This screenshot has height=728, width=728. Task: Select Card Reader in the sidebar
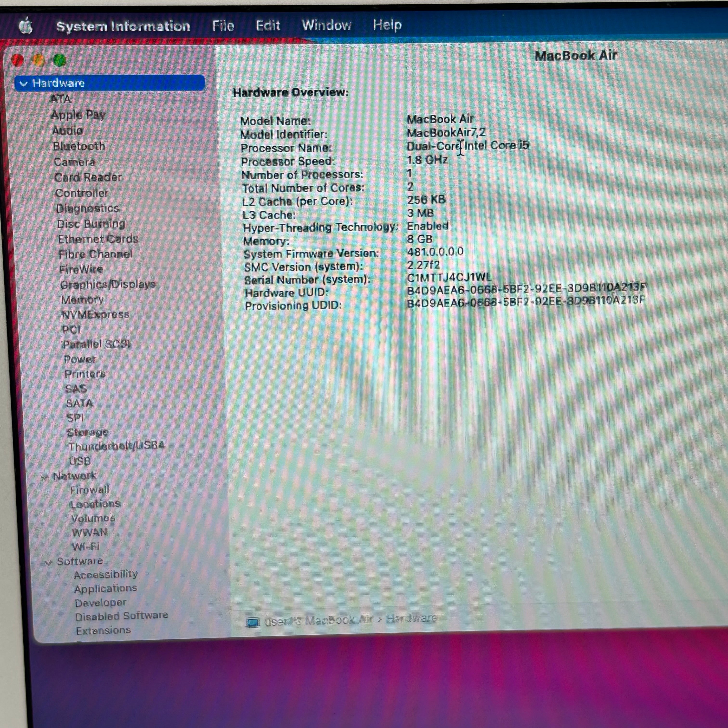[88, 177]
